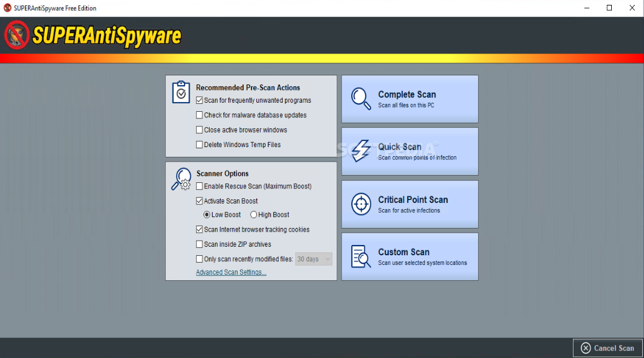Click the SUPERAntiSpyware Free Edition window title

[55, 9]
